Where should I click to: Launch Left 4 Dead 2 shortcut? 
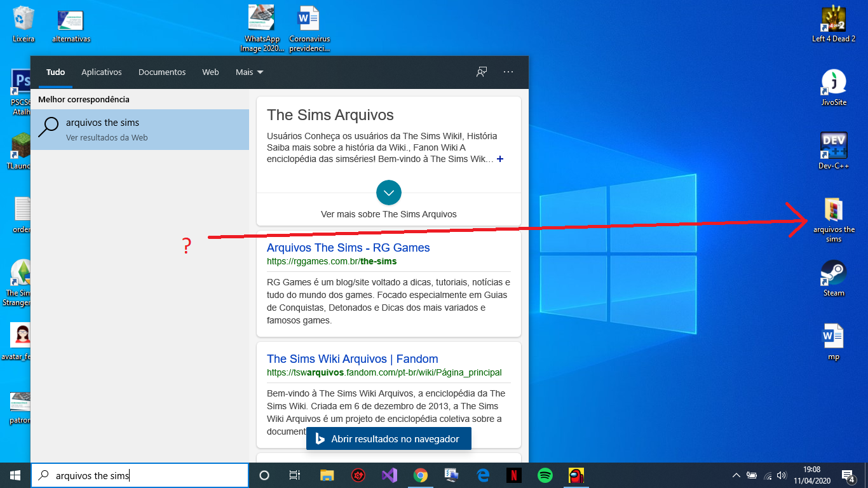pyautogui.click(x=834, y=24)
